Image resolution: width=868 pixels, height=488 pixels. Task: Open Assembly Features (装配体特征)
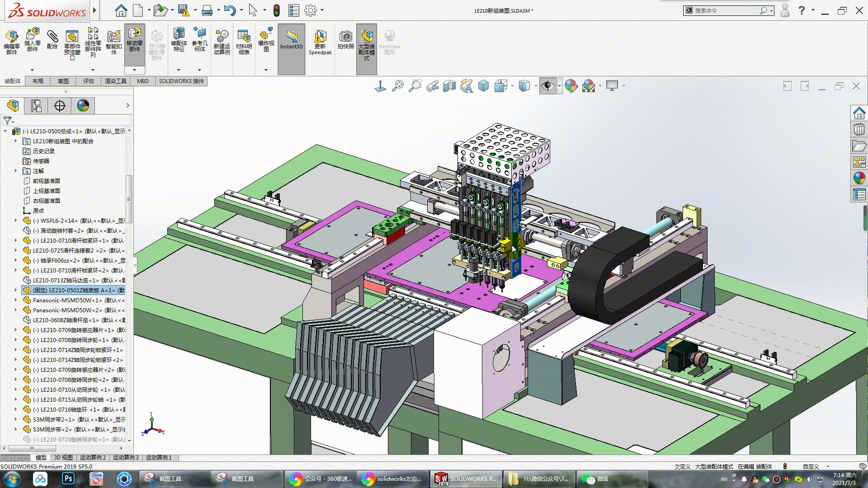click(x=179, y=40)
